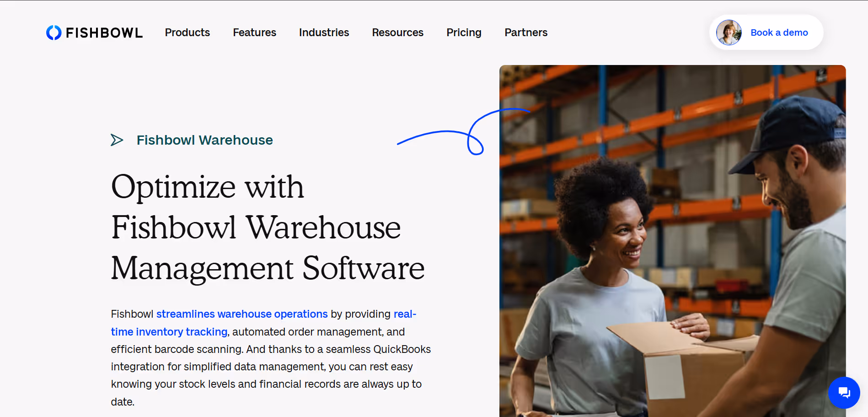
Task: Click the warehouse workers hero image
Action: click(x=672, y=241)
